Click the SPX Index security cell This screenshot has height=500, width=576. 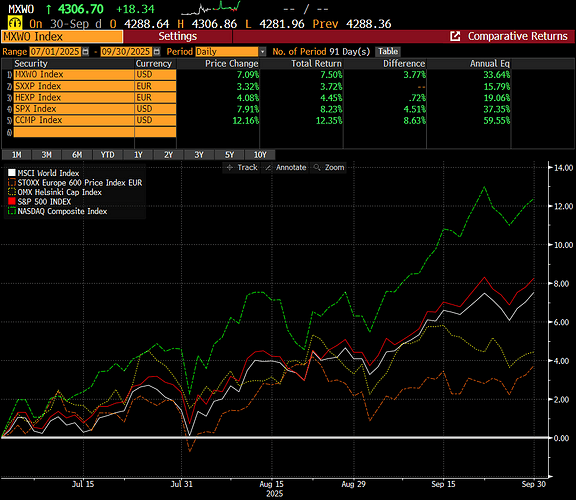(x=74, y=109)
